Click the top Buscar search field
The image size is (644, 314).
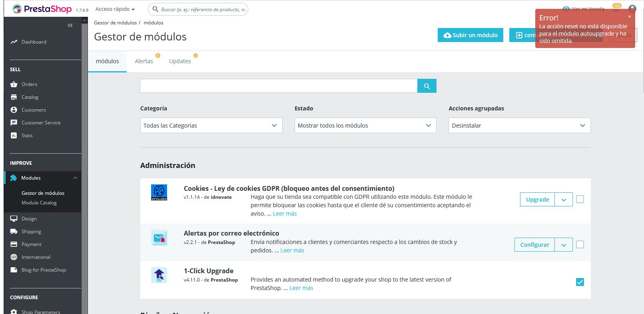(198, 9)
